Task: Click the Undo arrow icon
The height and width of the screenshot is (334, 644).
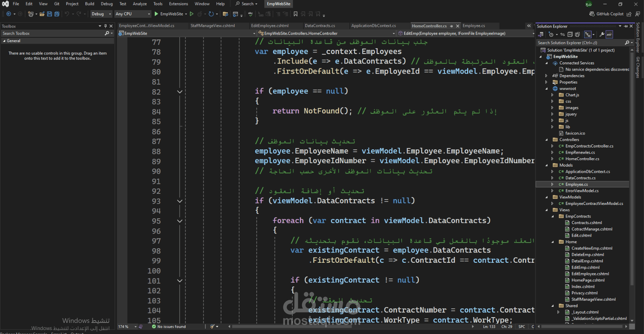Action: tap(67, 14)
